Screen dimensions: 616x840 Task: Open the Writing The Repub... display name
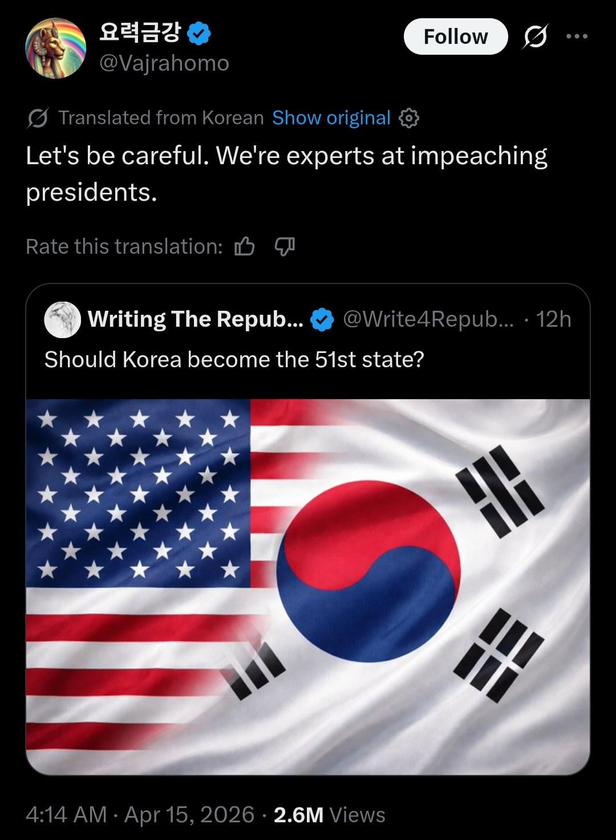(x=195, y=319)
